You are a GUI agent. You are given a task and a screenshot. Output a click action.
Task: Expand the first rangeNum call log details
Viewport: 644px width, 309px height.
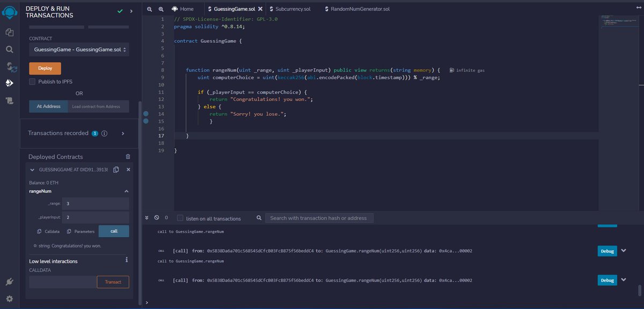click(x=623, y=251)
